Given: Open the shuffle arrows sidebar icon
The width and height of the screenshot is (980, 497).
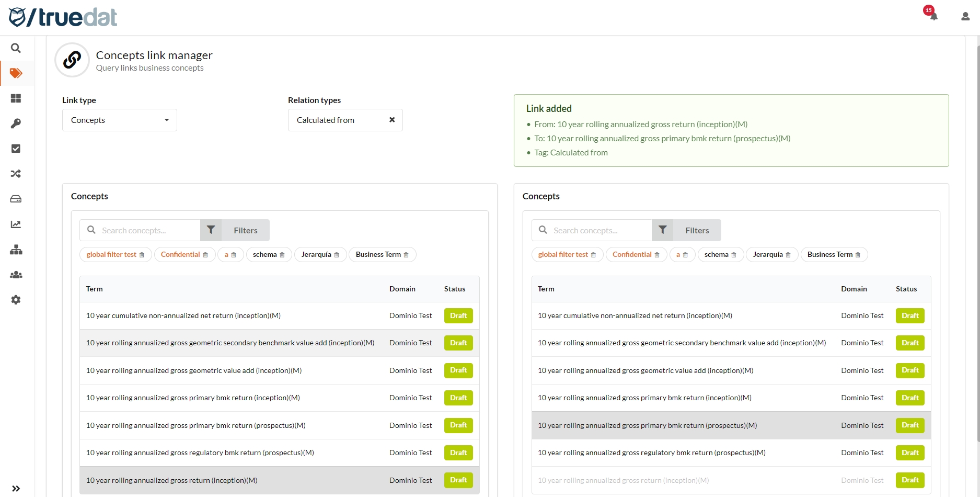Looking at the screenshot, I should pyautogui.click(x=16, y=174).
